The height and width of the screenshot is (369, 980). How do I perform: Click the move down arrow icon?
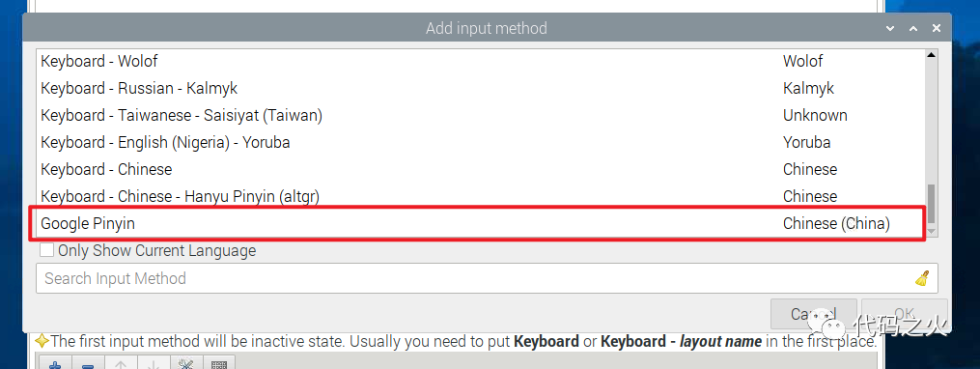154,363
